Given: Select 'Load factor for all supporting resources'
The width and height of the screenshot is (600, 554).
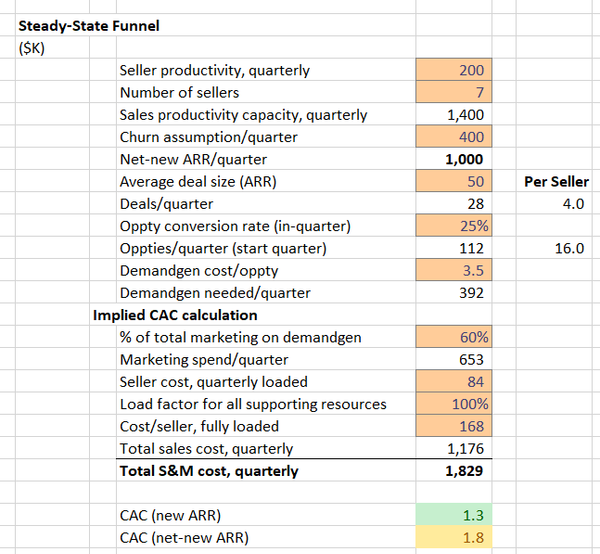Looking at the screenshot, I should coord(253,404).
